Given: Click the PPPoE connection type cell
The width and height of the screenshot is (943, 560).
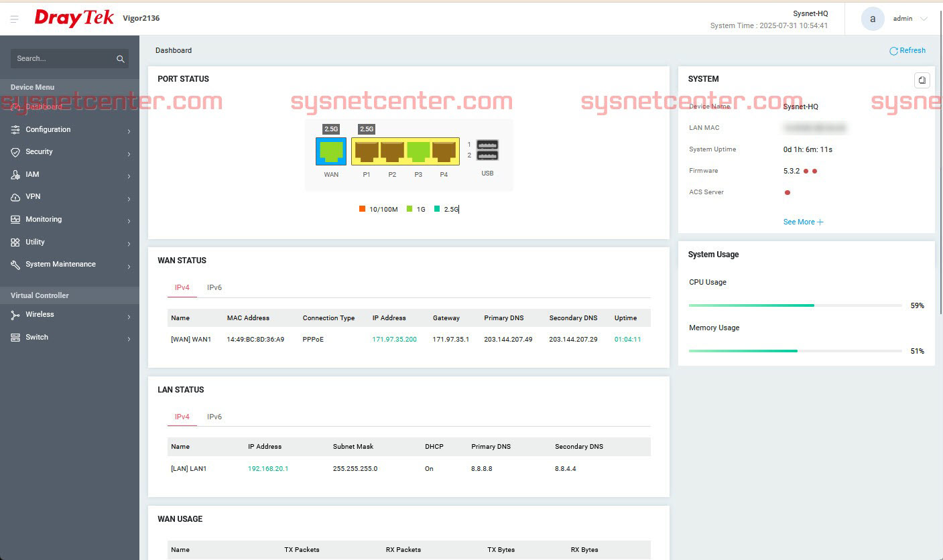Looking at the screenshot, I should coord(313,340).
